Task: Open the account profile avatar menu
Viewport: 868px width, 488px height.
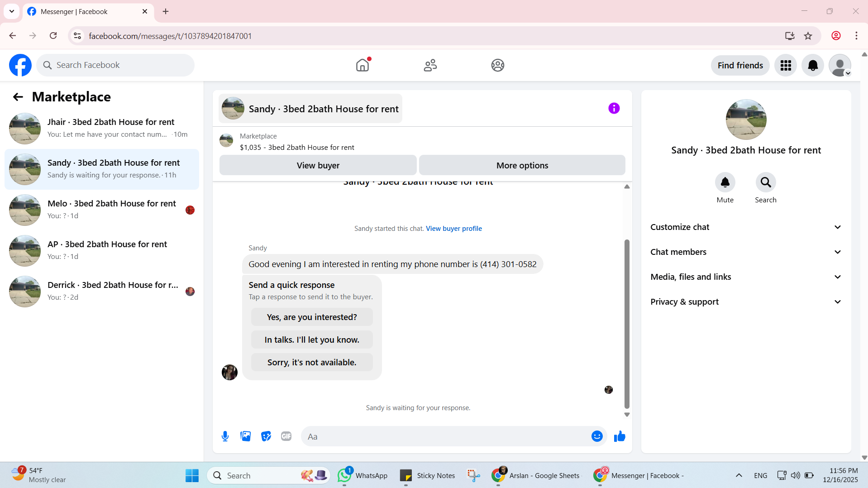Action: click(x=840, y=66)
